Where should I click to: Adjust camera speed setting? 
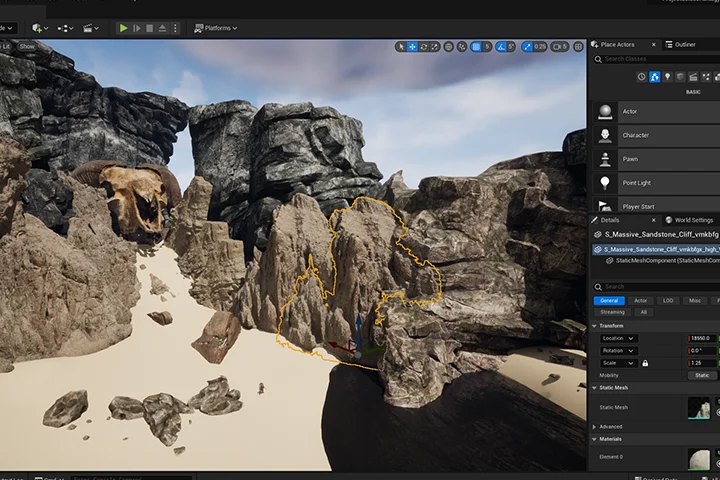pyautogui.click(x=560, y=46)
